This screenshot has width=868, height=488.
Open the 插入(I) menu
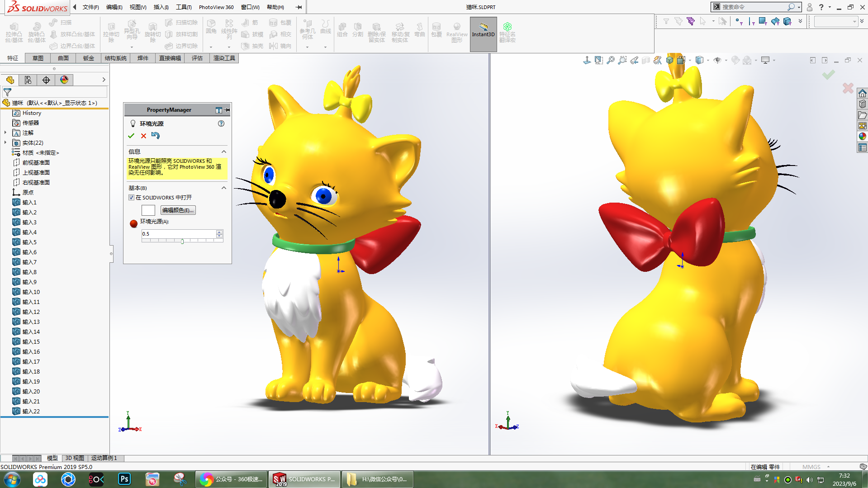click(161, 7)
